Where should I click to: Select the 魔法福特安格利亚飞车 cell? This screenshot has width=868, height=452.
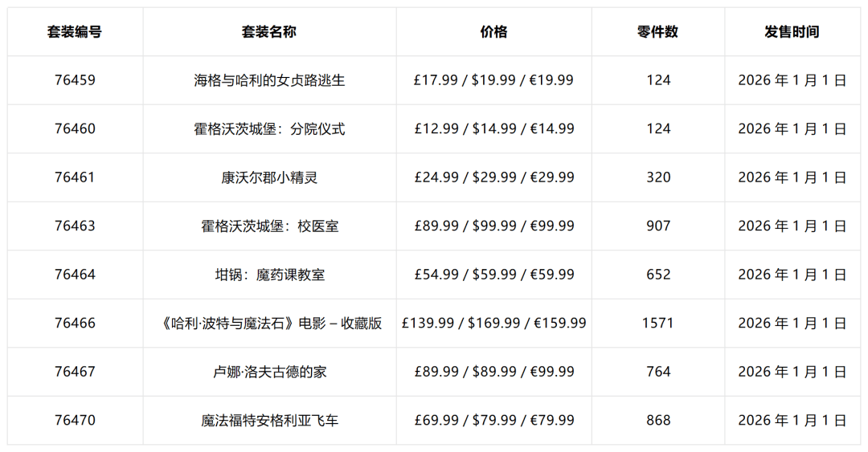click(269, 420)
